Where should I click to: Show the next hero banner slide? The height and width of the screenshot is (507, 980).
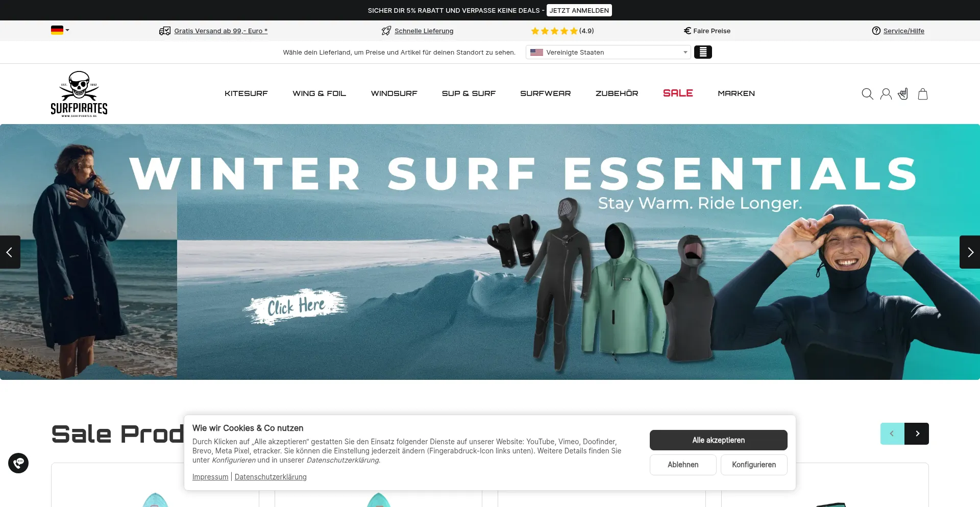[970, 252]
